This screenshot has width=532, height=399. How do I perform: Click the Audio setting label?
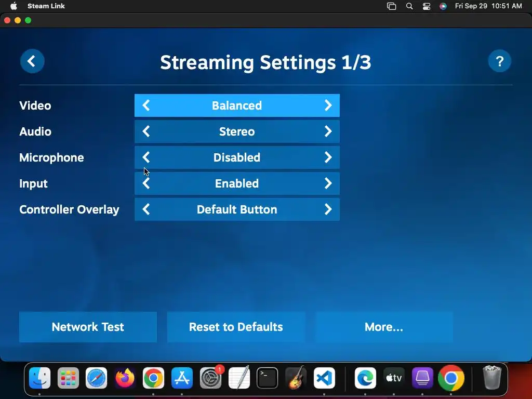[x=35, y=131]
